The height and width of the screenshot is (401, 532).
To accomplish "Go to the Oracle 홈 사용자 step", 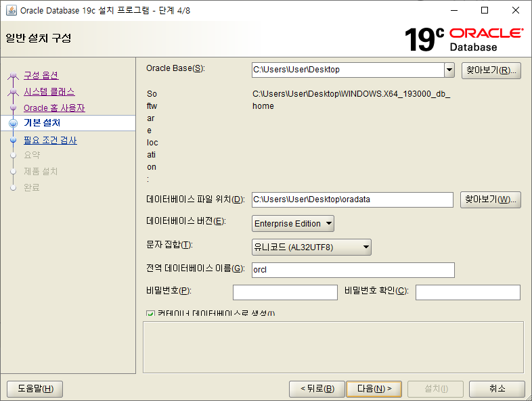I will [54, 108].
